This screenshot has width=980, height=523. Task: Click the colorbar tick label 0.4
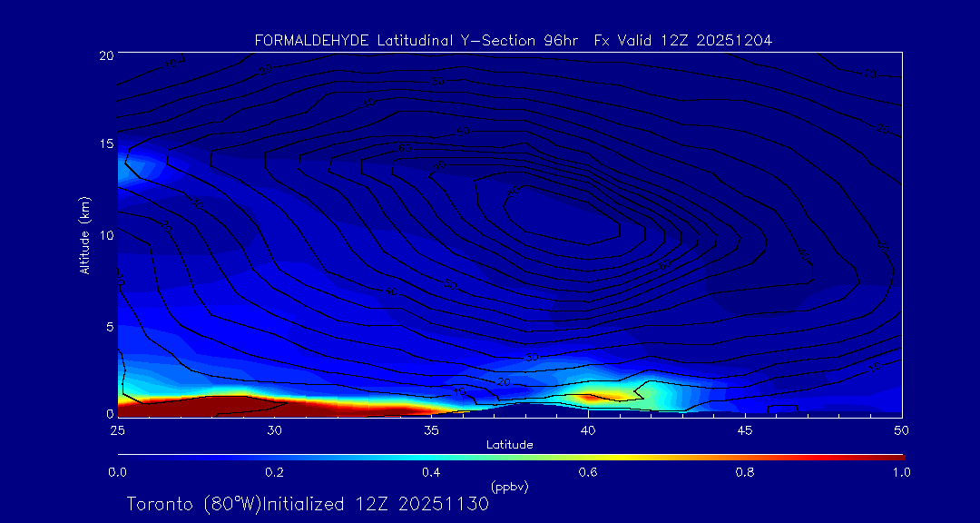[431, 472]
